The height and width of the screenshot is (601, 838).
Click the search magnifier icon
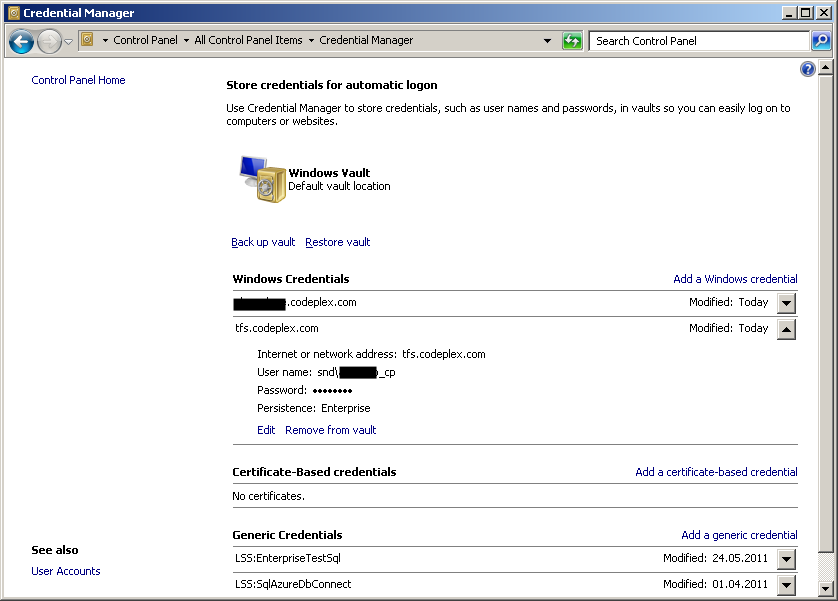tap(820, 41)
